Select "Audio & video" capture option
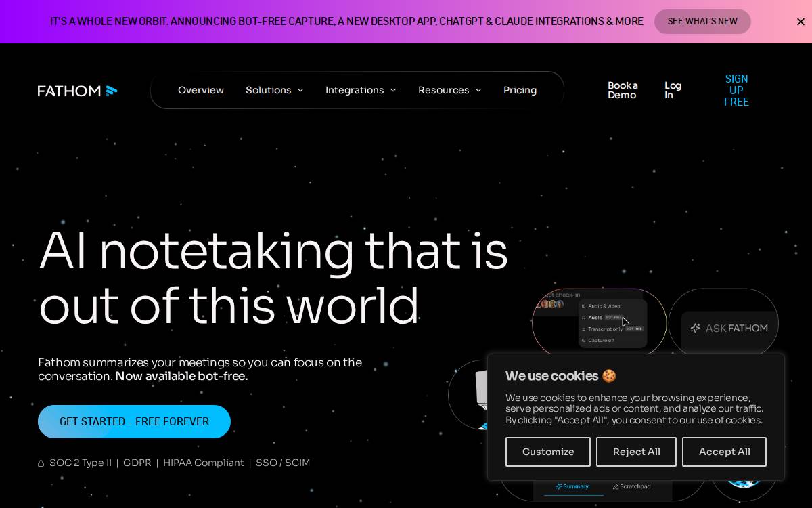Viewport: 812px width, 508px height. point(600,306)
